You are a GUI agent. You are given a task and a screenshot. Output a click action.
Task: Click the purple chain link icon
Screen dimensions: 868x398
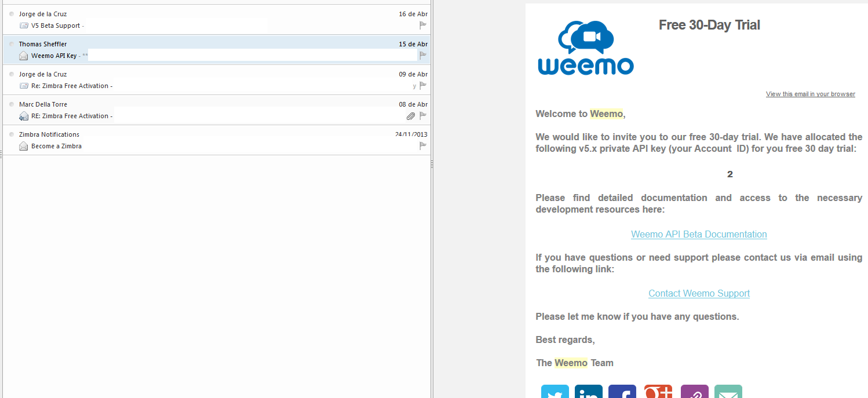(695, 392)
